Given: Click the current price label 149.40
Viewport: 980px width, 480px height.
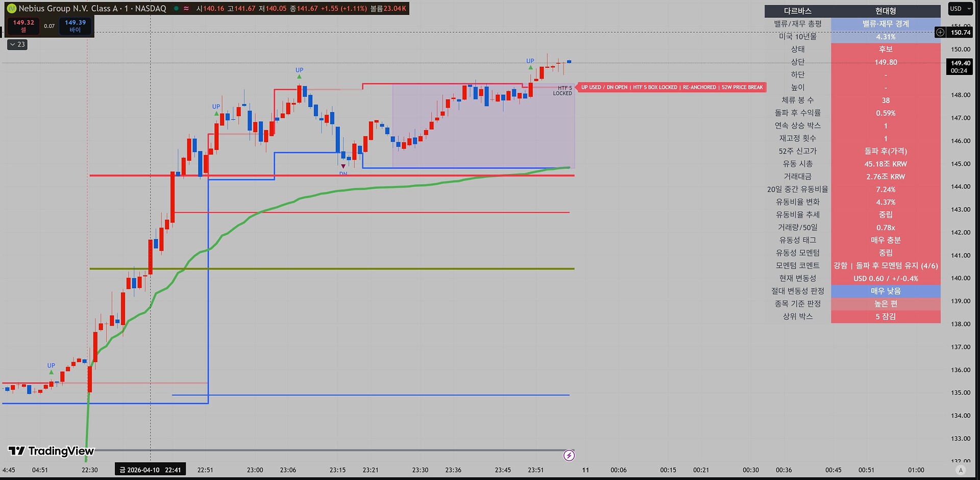Looking at the screenshot, I should point(960,67).
